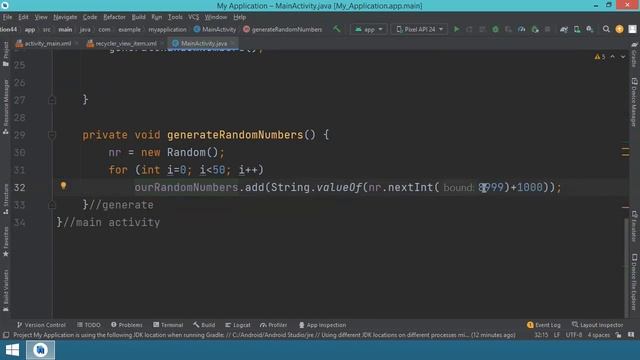Image resolution: width=640 pixels, height=360 pixels.
Task: Open the Pixel API 24 device dropdown
Action: click(420, 29)
